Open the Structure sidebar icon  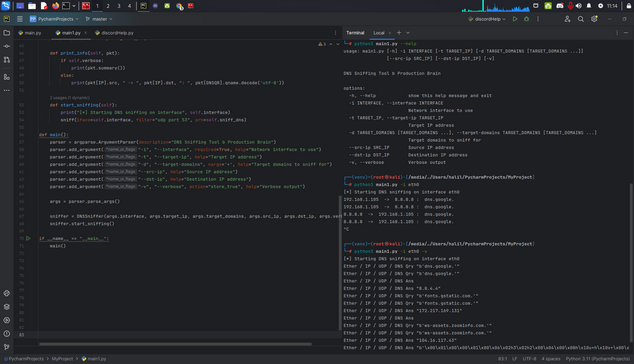[x=6, y=77]
